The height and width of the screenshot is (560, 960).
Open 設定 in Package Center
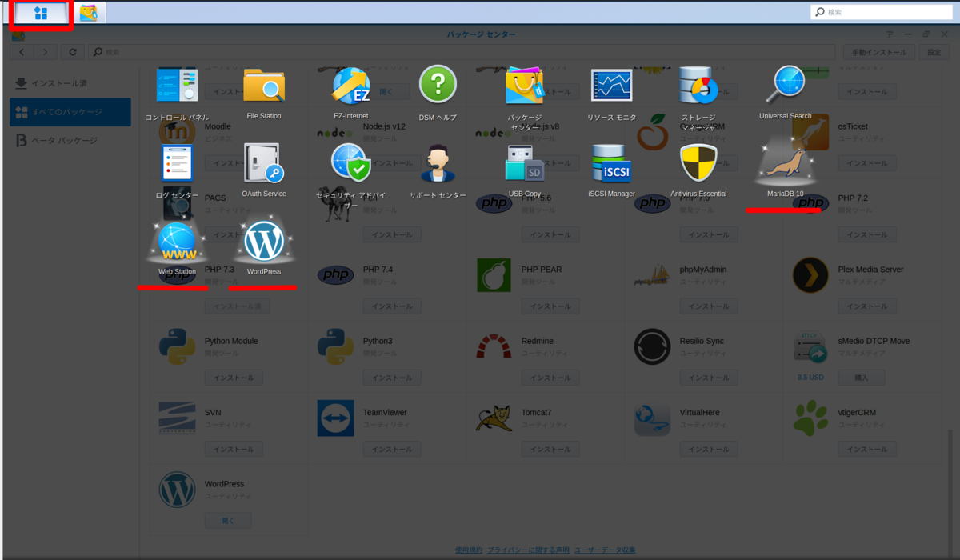pos(934,52)
